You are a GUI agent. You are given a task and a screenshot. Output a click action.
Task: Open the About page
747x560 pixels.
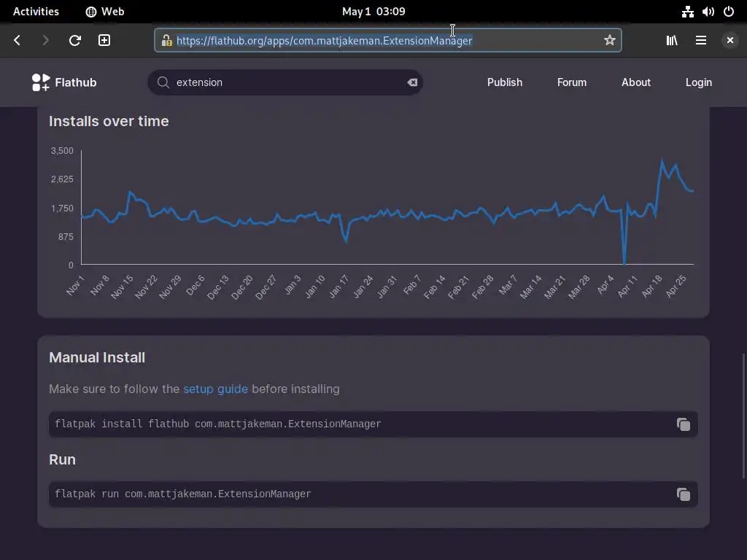tap(635, 82)
